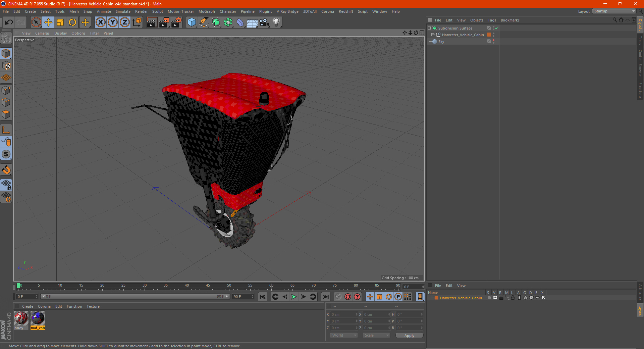
Task: Open the Simulate menu
Action: [123, 11]
